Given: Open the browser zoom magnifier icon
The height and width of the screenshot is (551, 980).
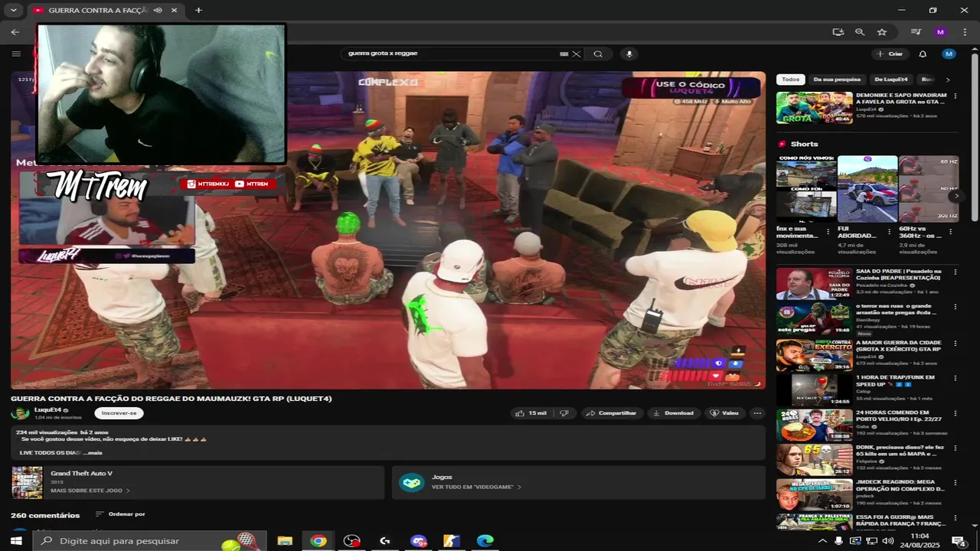Looking at the screenshot, I should (x=860, y=32).
